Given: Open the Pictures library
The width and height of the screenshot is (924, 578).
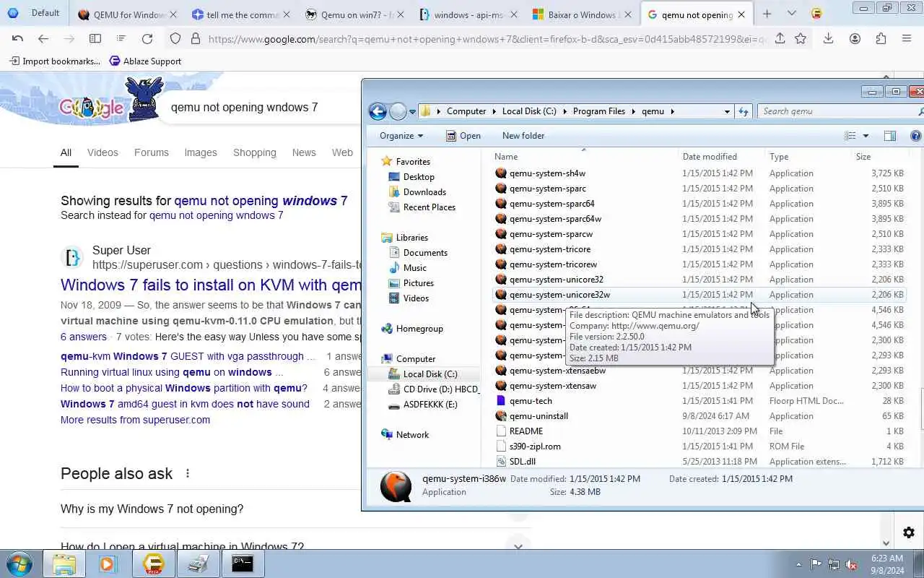Looking at the screenshot, I should (x=418, y=283).
